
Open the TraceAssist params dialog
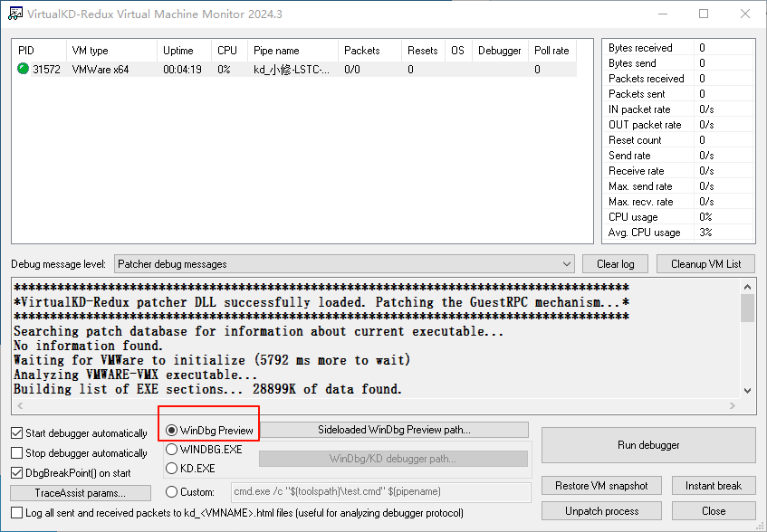tap(81, 493)
